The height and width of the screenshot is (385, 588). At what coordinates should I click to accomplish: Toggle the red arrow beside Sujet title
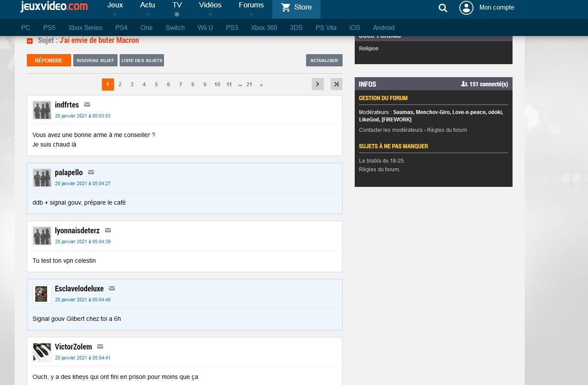[x=30, y=41]
